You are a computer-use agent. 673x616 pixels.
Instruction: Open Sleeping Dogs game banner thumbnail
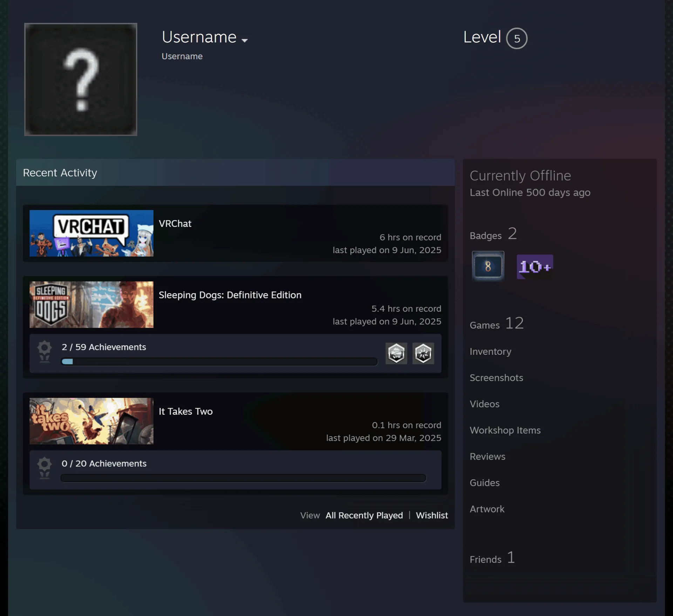coord(91,305)
